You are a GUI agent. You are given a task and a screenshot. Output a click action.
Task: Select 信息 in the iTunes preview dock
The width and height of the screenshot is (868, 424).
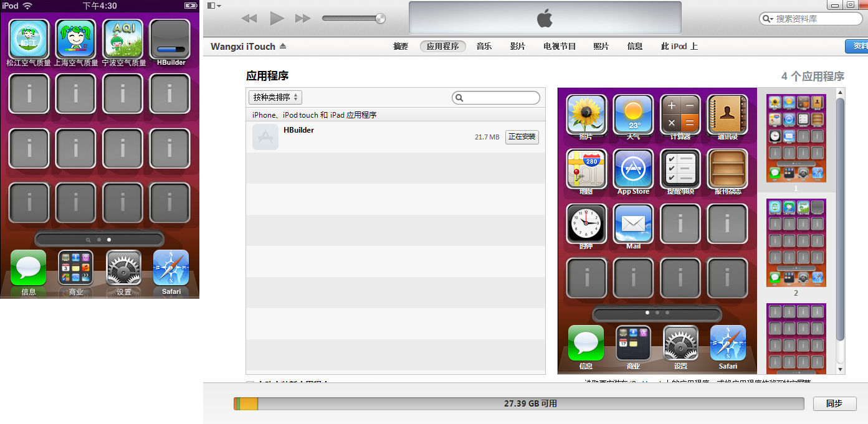point(586,343)
